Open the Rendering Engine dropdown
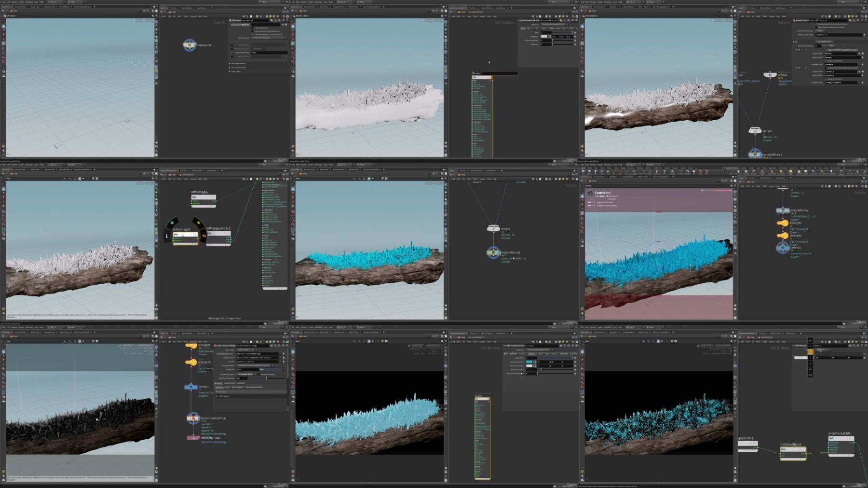The image size is (868, 488). pos(246,374)
